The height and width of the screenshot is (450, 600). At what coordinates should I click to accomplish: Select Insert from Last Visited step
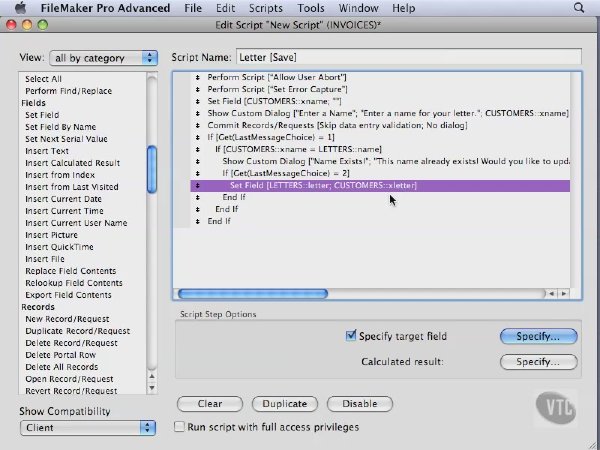72,187
